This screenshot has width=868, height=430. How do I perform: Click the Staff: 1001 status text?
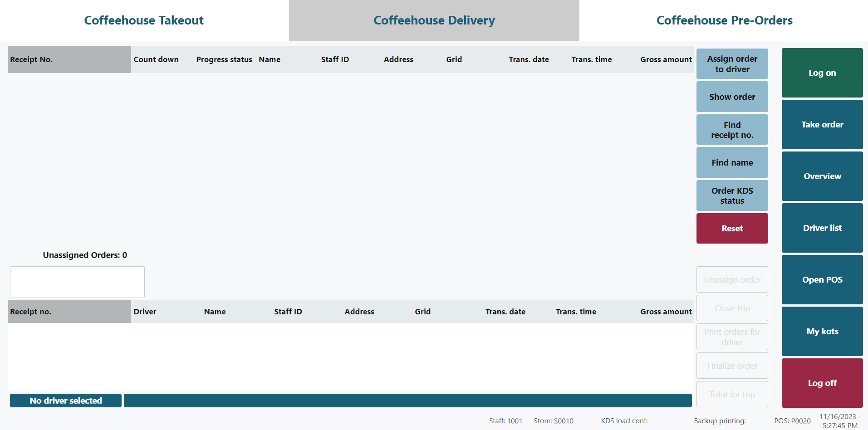point(505,421)
